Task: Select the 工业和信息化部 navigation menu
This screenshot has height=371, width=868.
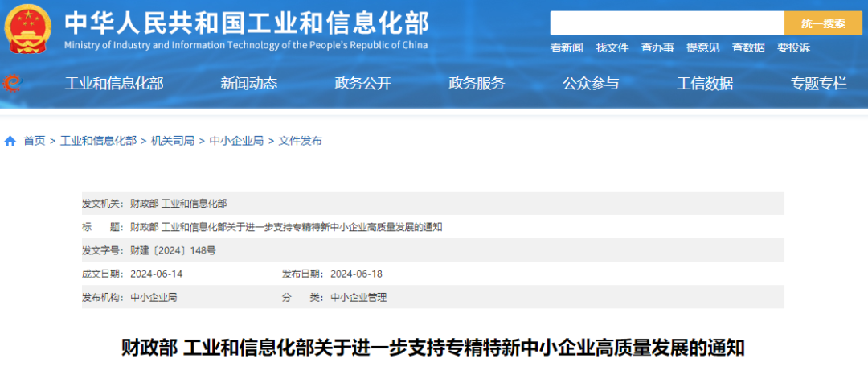Action: pyautogui.click(x=114, y=83)
